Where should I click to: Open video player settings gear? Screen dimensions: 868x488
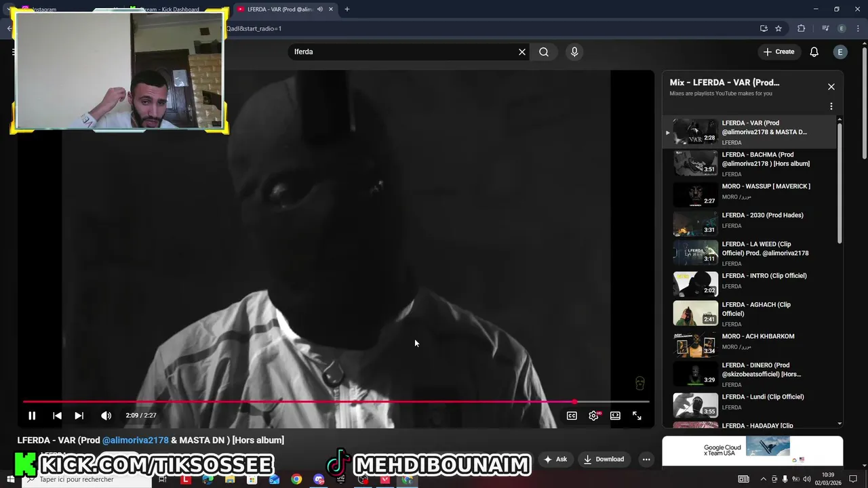pos(593,415)
